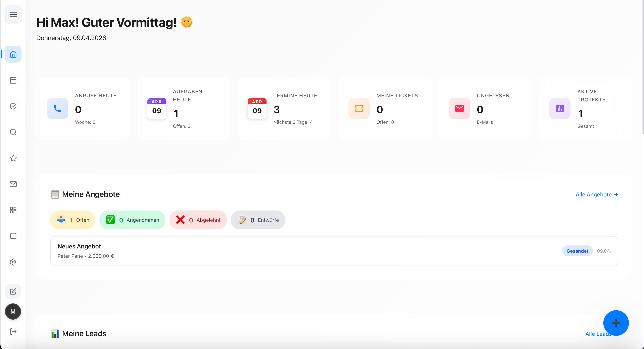Screen dimensions: 644x349
Task: Open the modules grid icon in sidebar
Action: coord(13,210)
